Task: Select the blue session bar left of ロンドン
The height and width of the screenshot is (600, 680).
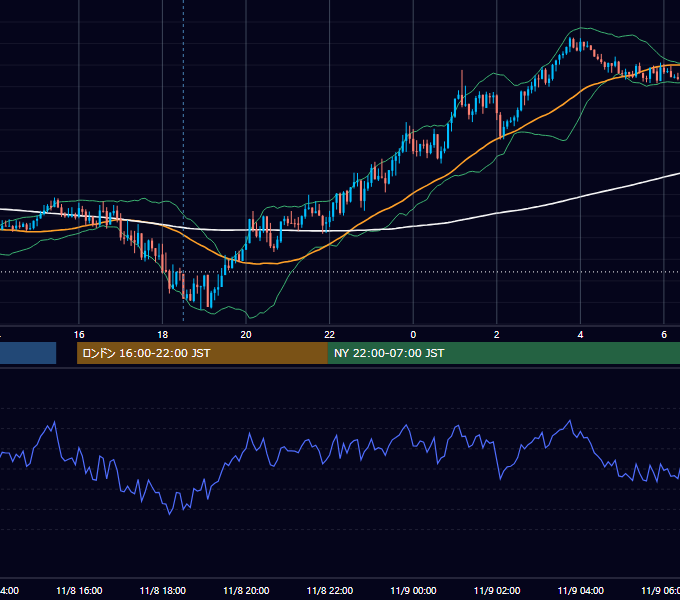Action: click(28, 353)
